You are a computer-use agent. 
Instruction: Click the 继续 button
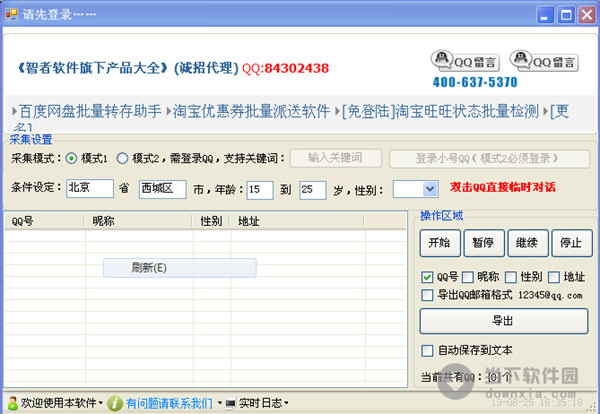pyautogui.click(x=528, y=243)
